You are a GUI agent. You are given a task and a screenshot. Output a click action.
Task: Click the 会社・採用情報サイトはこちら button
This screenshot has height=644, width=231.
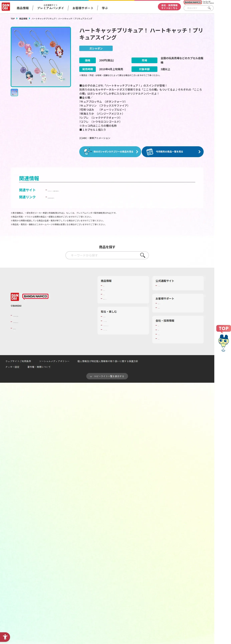pyautogui.click(x=169, y=7)
